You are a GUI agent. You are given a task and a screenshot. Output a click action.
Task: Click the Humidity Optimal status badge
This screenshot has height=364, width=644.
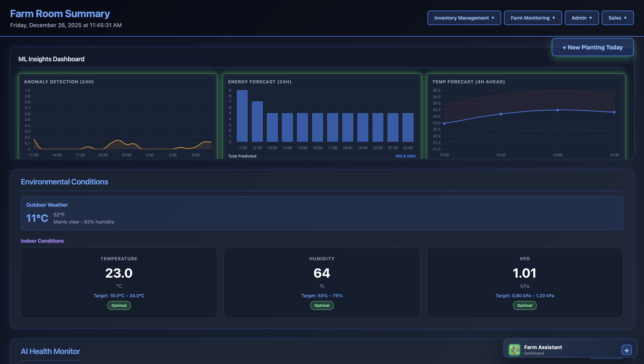pyautogui.click(x=322, y=305)
